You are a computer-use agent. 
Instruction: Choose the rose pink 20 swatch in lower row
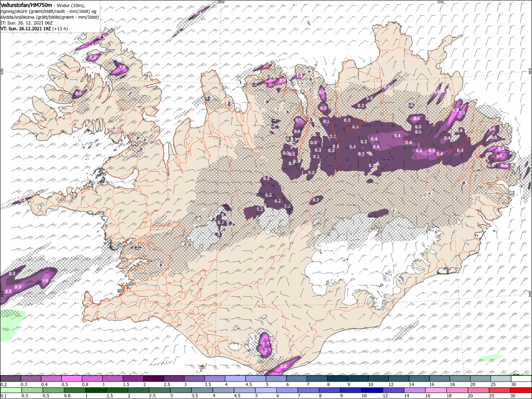(478, 390)
